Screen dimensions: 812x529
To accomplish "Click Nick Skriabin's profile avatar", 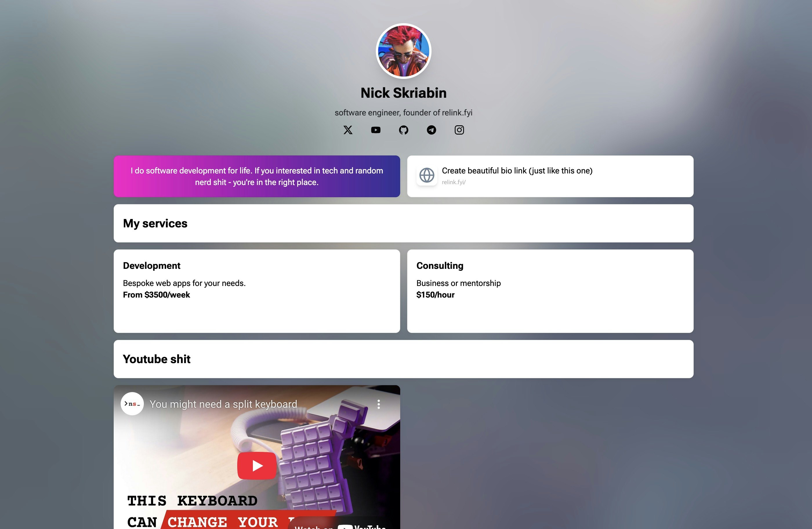I will pos(404,51).
